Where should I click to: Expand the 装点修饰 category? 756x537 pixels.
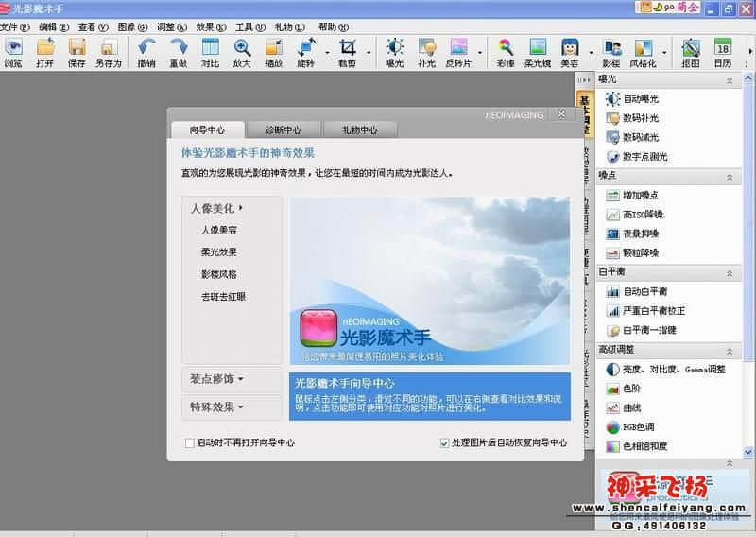[x=232, y=379]
